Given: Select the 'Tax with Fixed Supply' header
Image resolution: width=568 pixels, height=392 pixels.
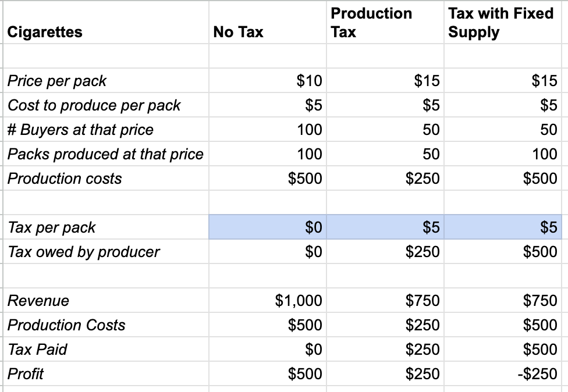Looking at the screenshot, I should click(503, 23).
